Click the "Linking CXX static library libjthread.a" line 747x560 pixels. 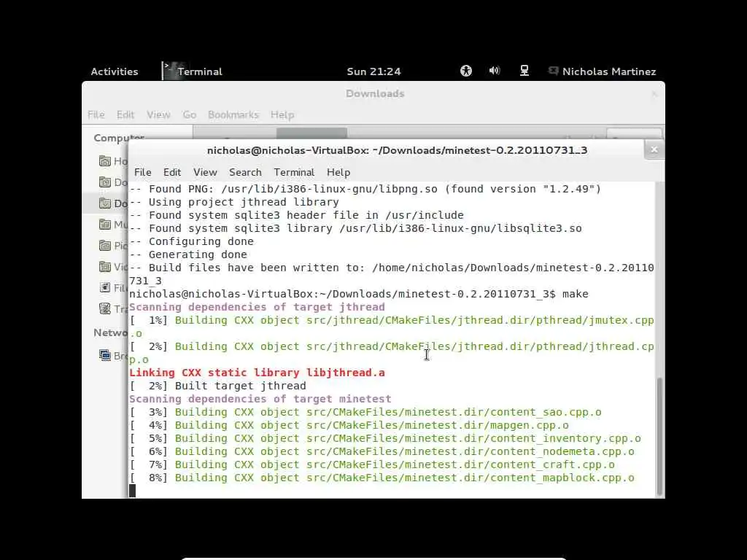pyautogui.click(x=257, y=373)
